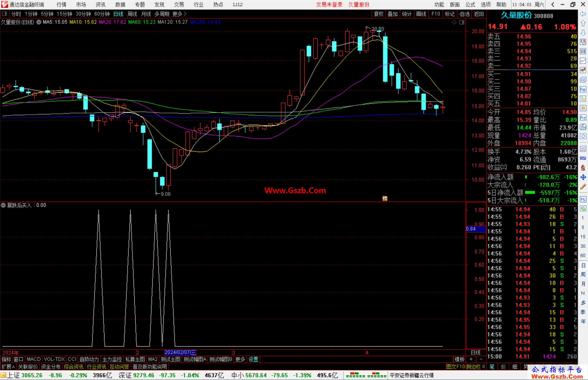Open the 资讯 menu
The height and width of the screenshot is (380, 588).
tap(100, 5)
